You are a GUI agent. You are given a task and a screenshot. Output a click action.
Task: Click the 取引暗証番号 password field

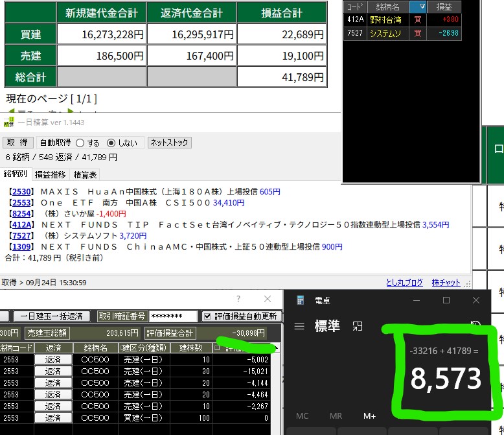point(173,316)
